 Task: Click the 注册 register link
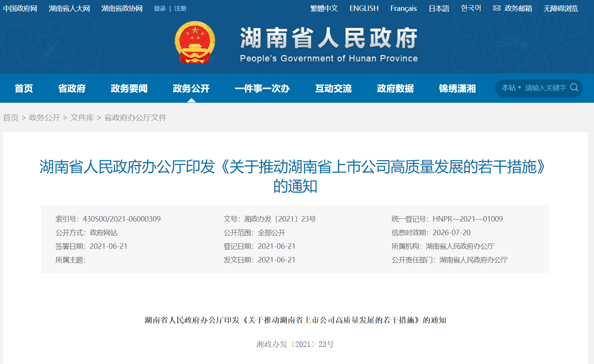180,9
